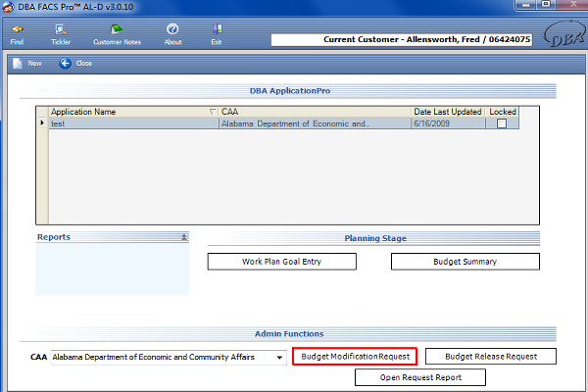Open Customer Notes
Viewport: 588px width, 392px height.
click(117, 35)
